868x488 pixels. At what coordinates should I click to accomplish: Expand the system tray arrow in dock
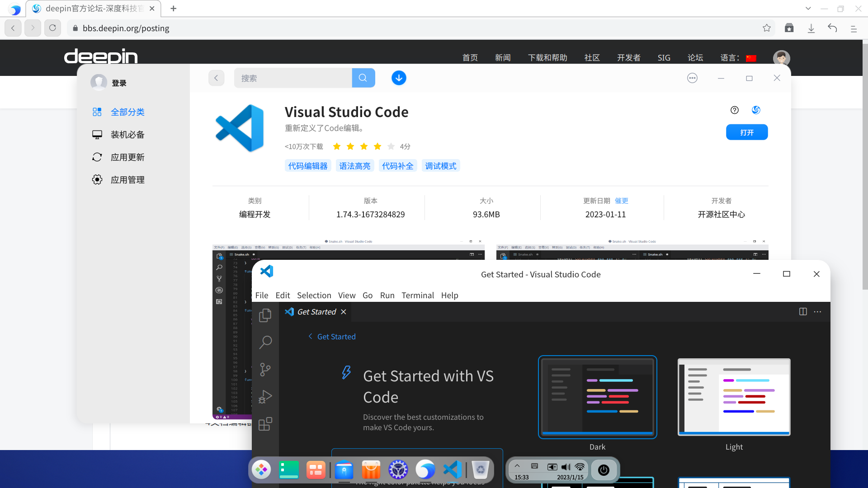click(x=517, y=466)
